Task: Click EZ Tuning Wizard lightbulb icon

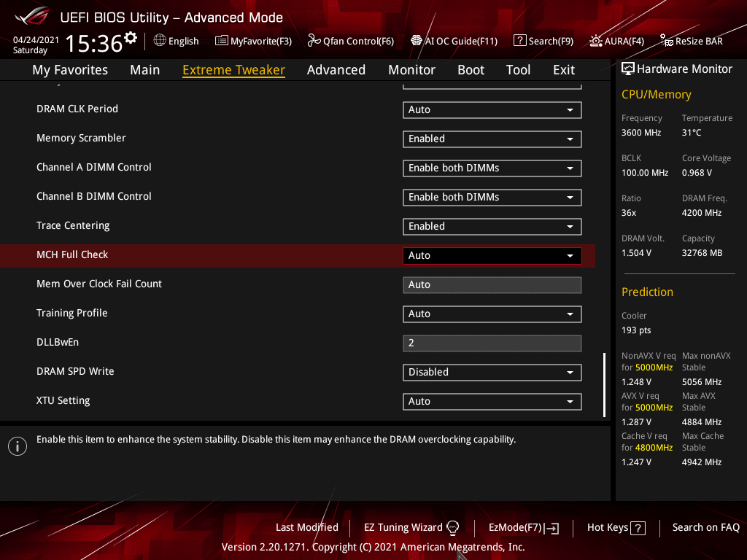Action: (452, 528)
